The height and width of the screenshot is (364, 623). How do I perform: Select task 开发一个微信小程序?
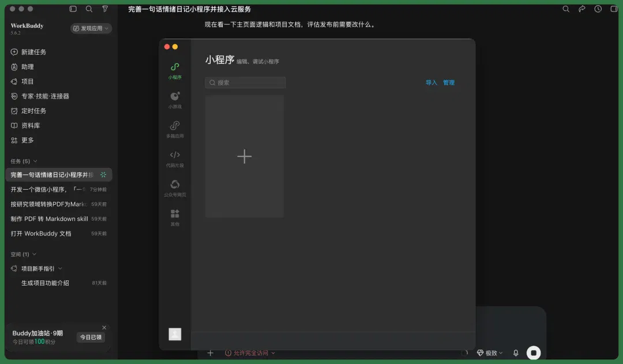point(59,190)
